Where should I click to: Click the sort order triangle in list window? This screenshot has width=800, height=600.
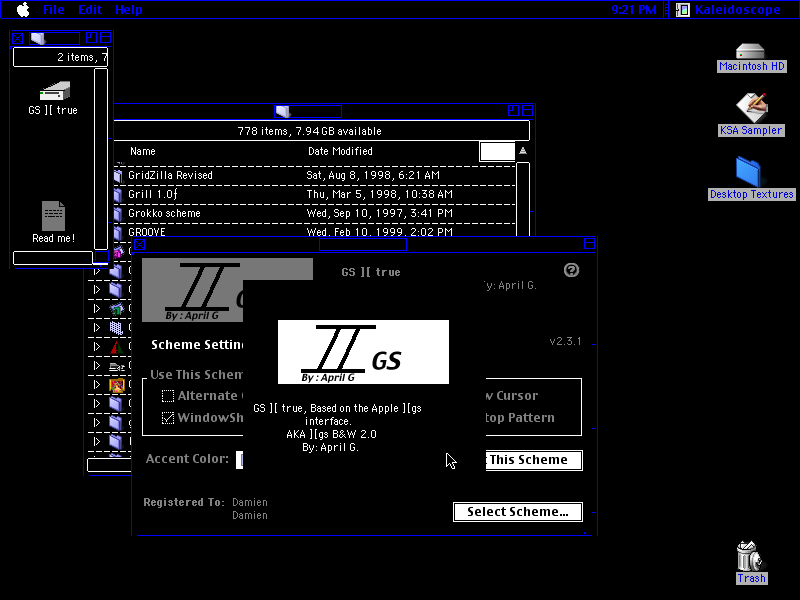pos(522,151)
